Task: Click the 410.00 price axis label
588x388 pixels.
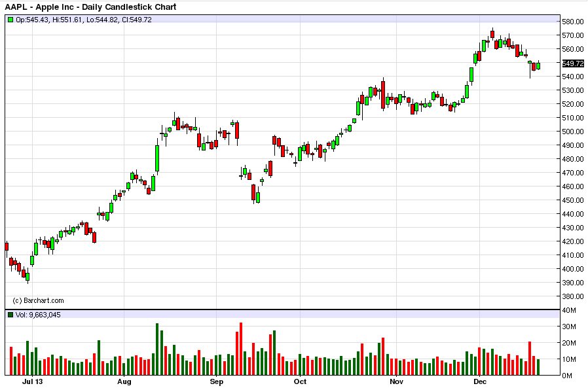Action: pyautogui.click(x=573, y=255)
